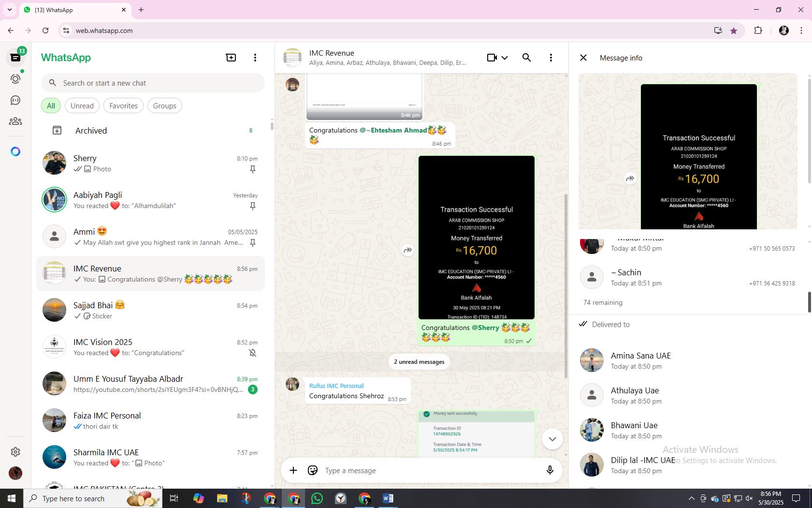This screenshot has width=812, height=508.
Task: Select Bhawani Uae in Delivered list
Action: pos(688,430)
